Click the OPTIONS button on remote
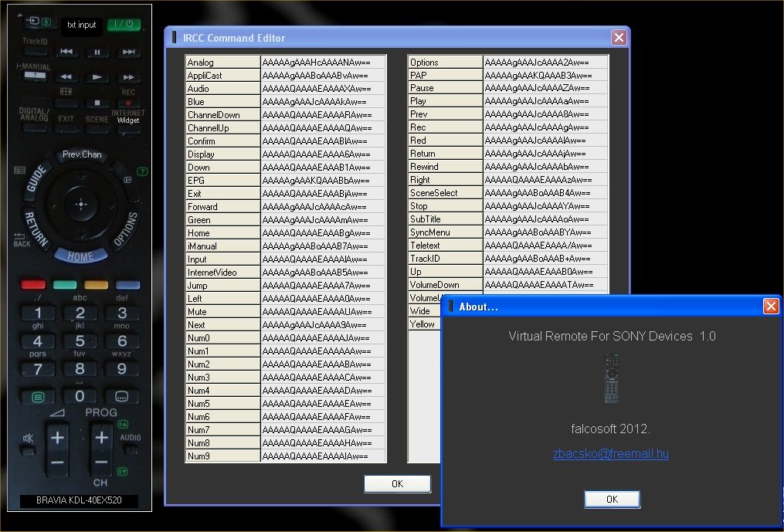784x532 pixels. coord(124,229)
